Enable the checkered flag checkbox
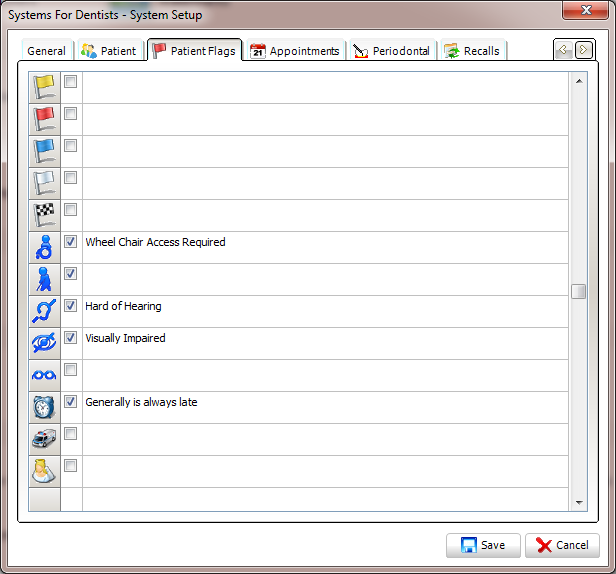Image resolution: width=616 pixels, height=574 pixels. pos(71,210)
